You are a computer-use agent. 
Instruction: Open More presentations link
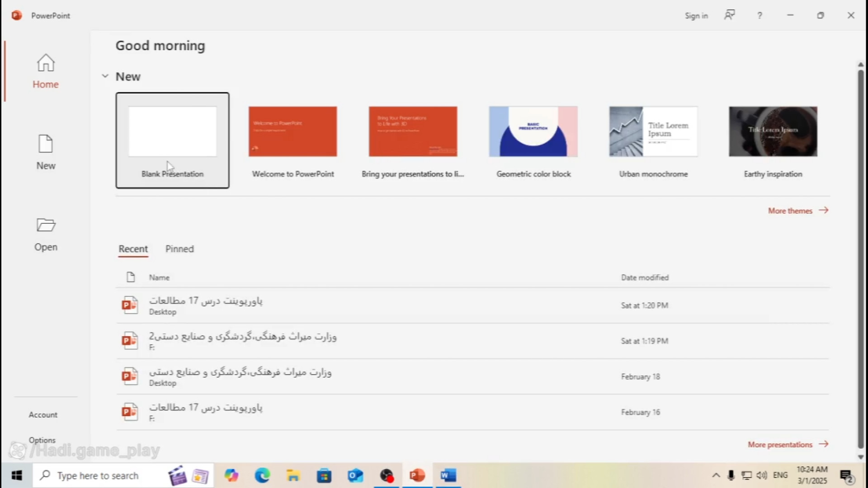click(788, 444)
